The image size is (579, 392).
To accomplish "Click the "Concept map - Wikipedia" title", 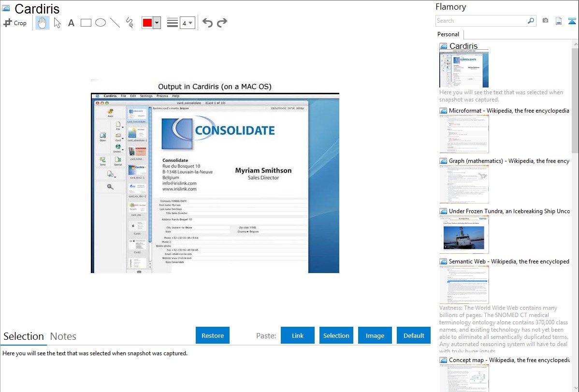I will click(509, 360).
